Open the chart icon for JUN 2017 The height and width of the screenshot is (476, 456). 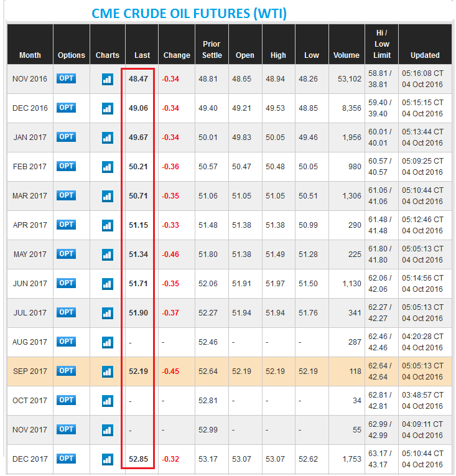[x=108, y=284]
